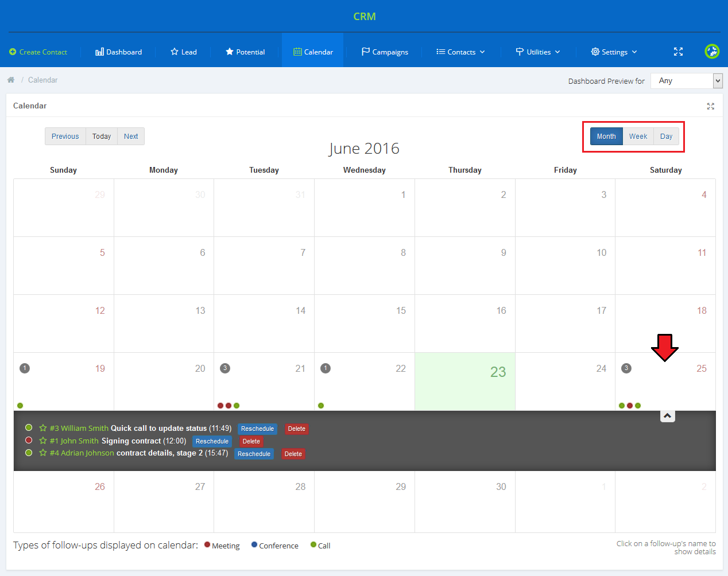Open #3 William Smith follow-up details
This screenshot has width=728, height=576.
point(79,428)
